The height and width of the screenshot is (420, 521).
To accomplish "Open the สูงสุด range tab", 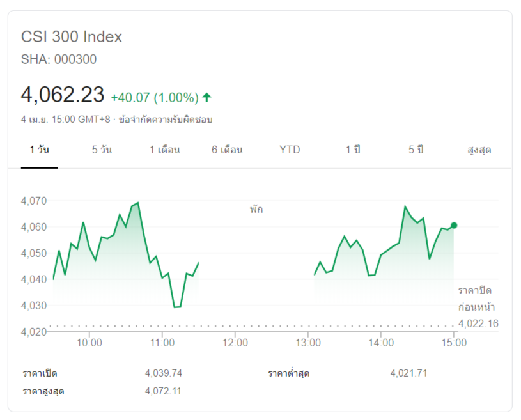I will click(479, 150).
